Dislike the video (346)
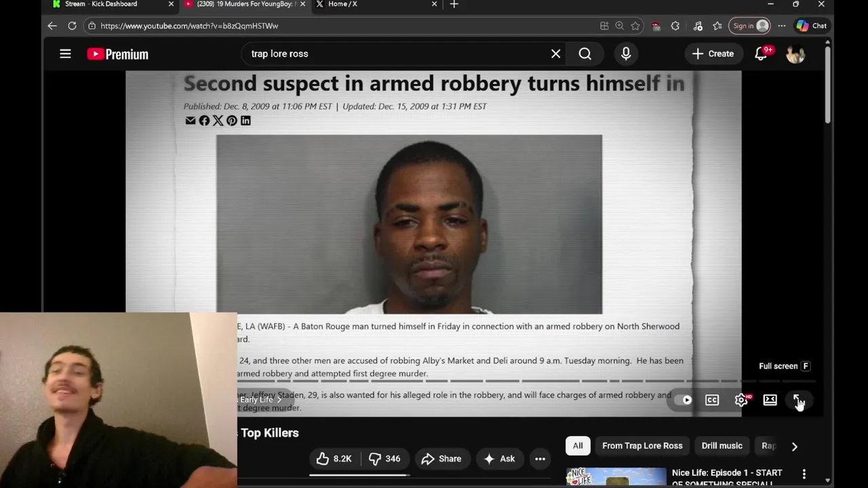Viewport: 868px width, 488px height. [x=384, y=459]
